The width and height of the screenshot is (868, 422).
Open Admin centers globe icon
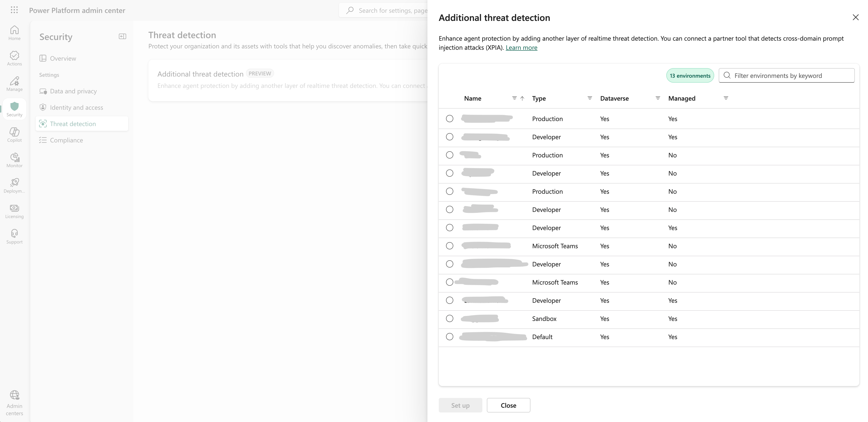(x=14, y=402)
